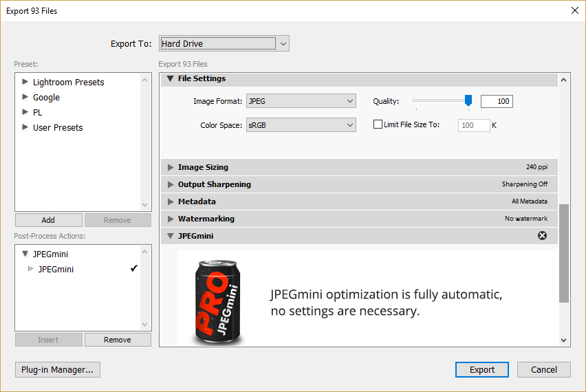Click the Export button
586x392 pixels.
click(x=481, y=369)
